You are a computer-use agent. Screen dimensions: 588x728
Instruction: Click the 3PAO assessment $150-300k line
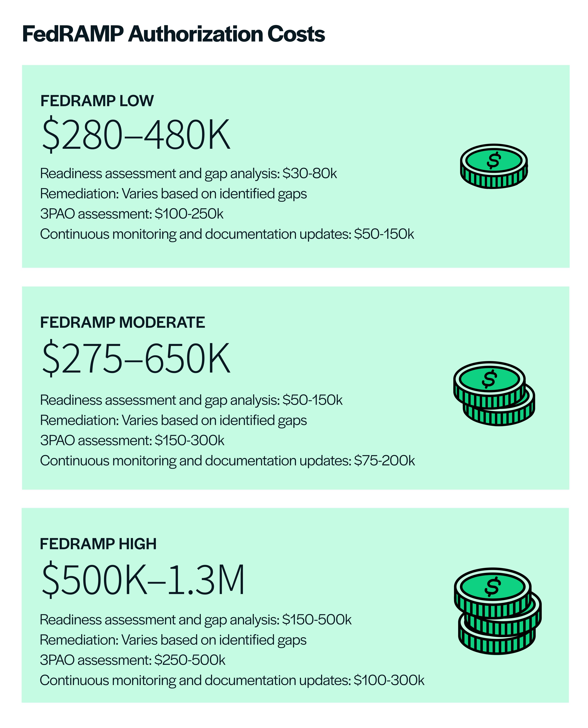132,440
